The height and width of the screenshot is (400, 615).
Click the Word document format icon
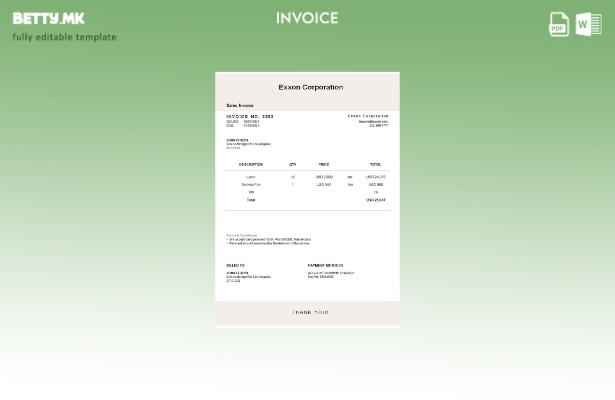(x=589, y=24)
